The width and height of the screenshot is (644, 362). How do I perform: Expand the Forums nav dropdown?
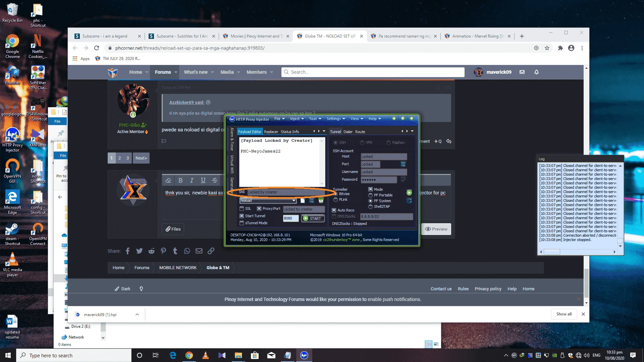[176, 72]
